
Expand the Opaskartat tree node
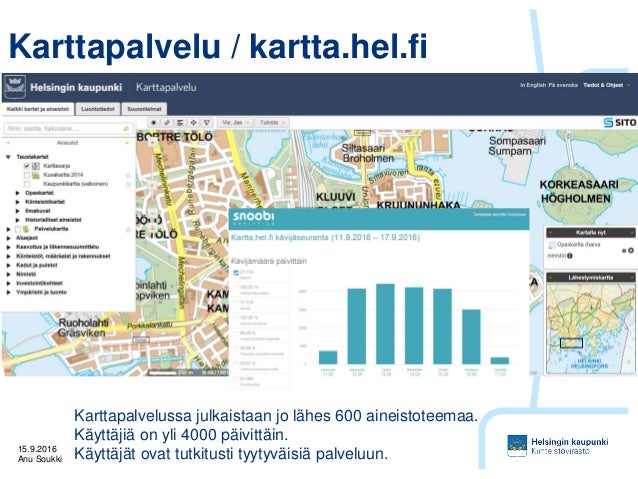[17, 193]
